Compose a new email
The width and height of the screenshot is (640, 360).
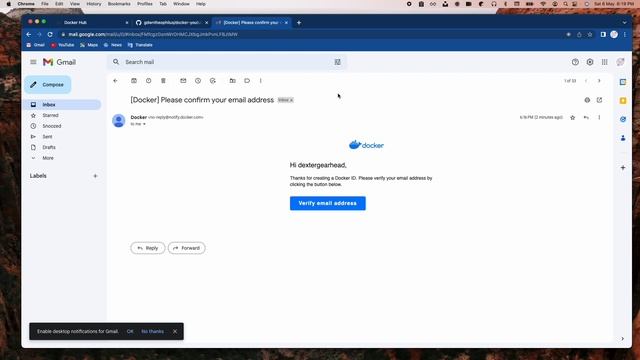tap(48, 84)
